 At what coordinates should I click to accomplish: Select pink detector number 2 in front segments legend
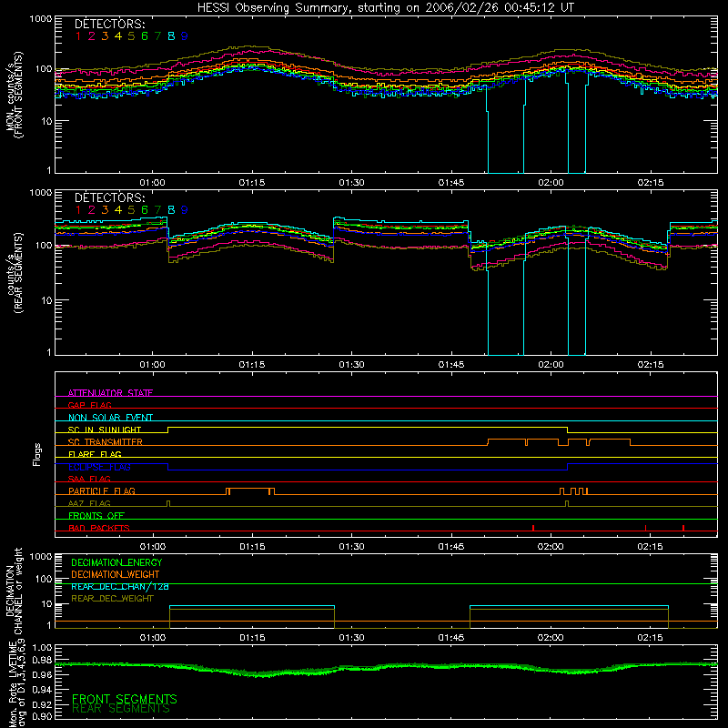tap(92, 36)
